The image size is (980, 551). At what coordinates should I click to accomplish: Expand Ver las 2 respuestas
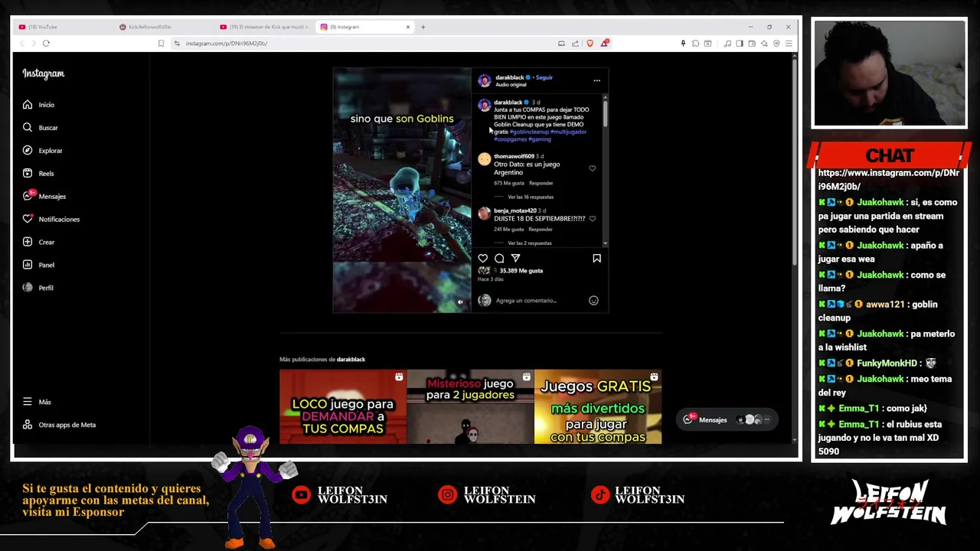[529, 243]
